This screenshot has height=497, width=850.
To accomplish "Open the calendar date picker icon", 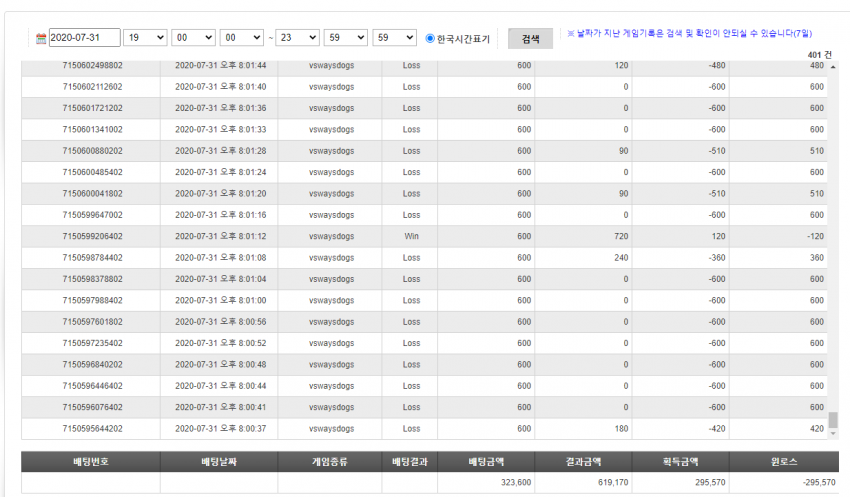I will pos(41,38).
